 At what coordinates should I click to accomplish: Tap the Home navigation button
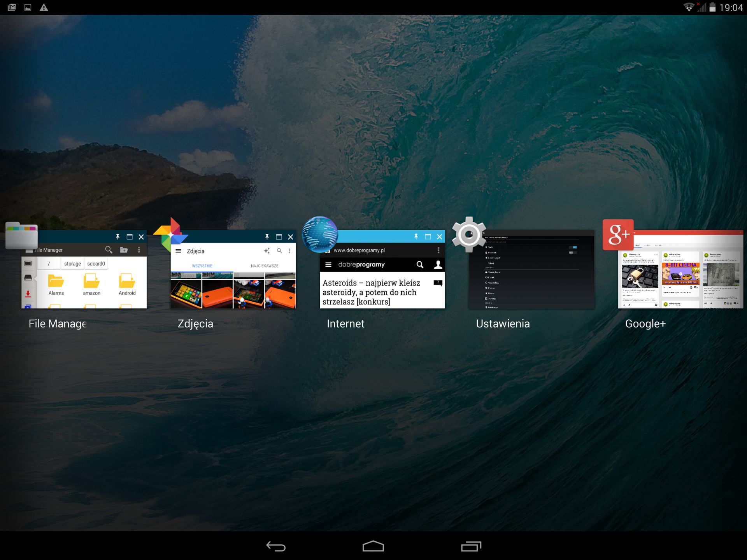point(373,546)
